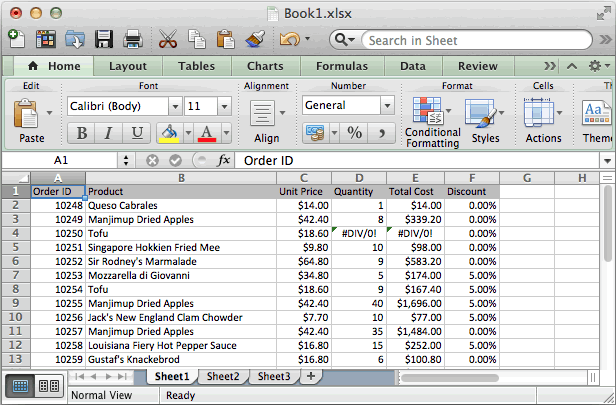This screenshot has width=616, height=405.
Task: Select all cells corner button
Action: click(16, 178)
